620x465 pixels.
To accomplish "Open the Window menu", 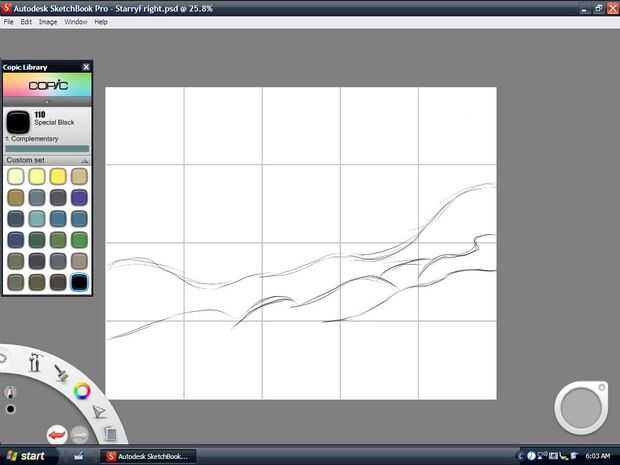I will tap(76, 22).
